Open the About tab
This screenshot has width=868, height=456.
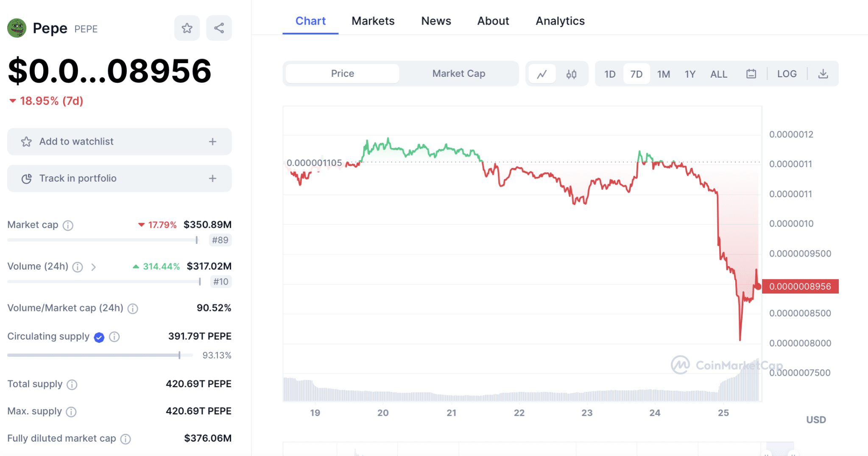[493, 21]
